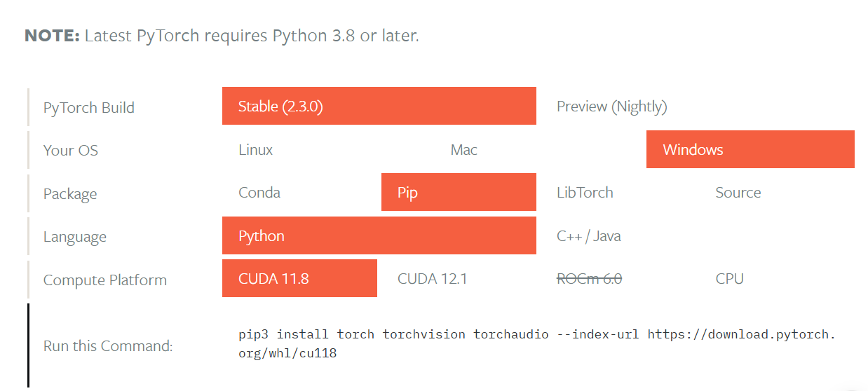Click the Run this Command label
This screenshot has height=391, width=868.
point(108,345)
